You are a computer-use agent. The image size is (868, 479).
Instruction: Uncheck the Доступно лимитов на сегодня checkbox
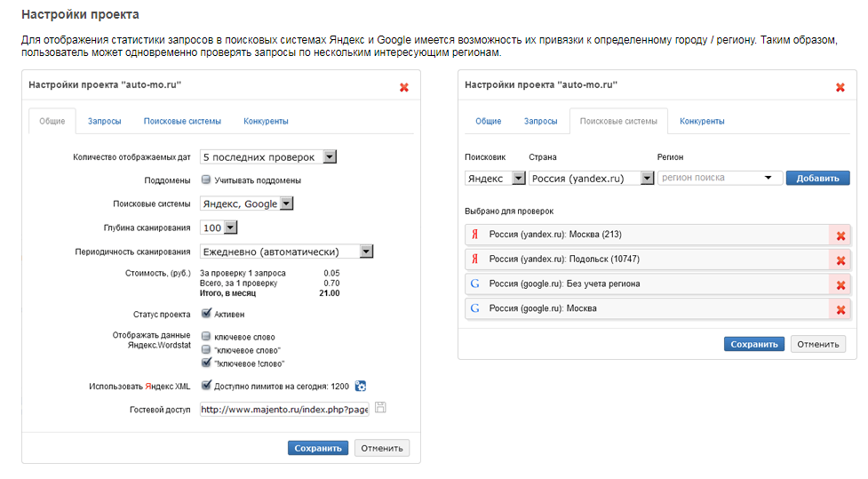tap(206, 386)
